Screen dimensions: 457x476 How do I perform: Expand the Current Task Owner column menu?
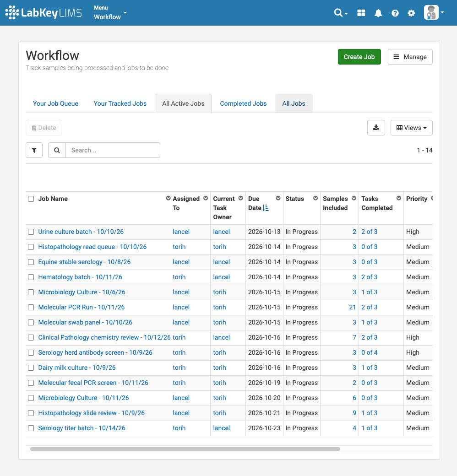pyautogui.click(x=240, y=198)
